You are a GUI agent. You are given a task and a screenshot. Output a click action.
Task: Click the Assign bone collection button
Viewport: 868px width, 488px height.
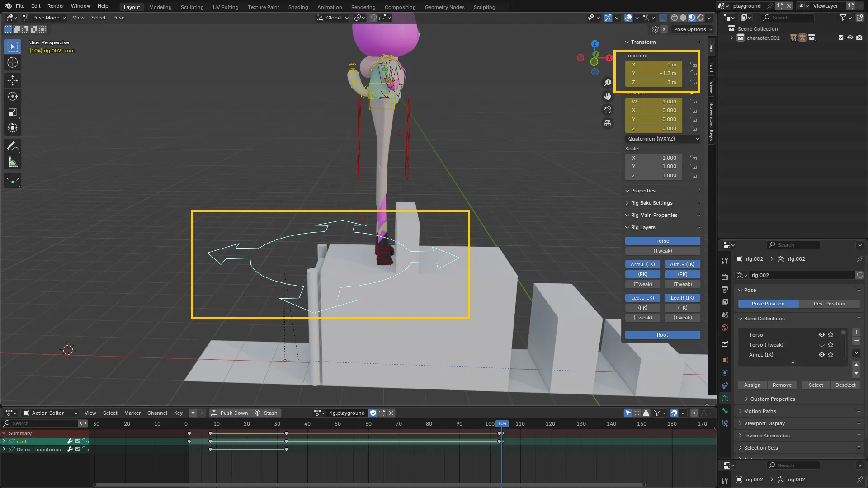tap(752, 385)
